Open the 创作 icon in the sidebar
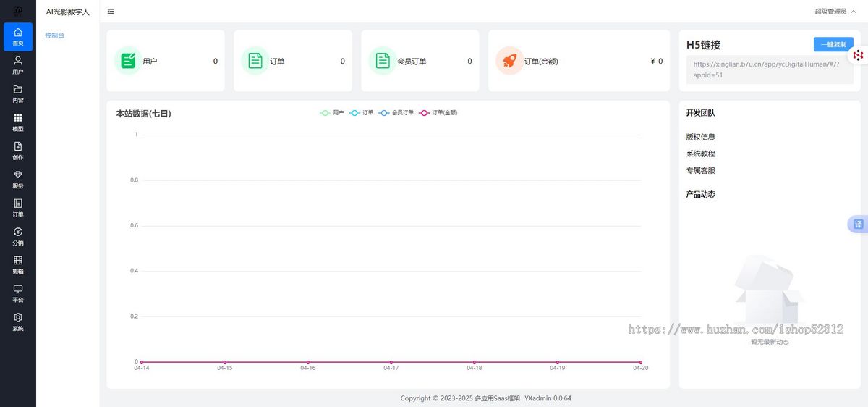This screenshot has width=868, height=407. point(18,151)
